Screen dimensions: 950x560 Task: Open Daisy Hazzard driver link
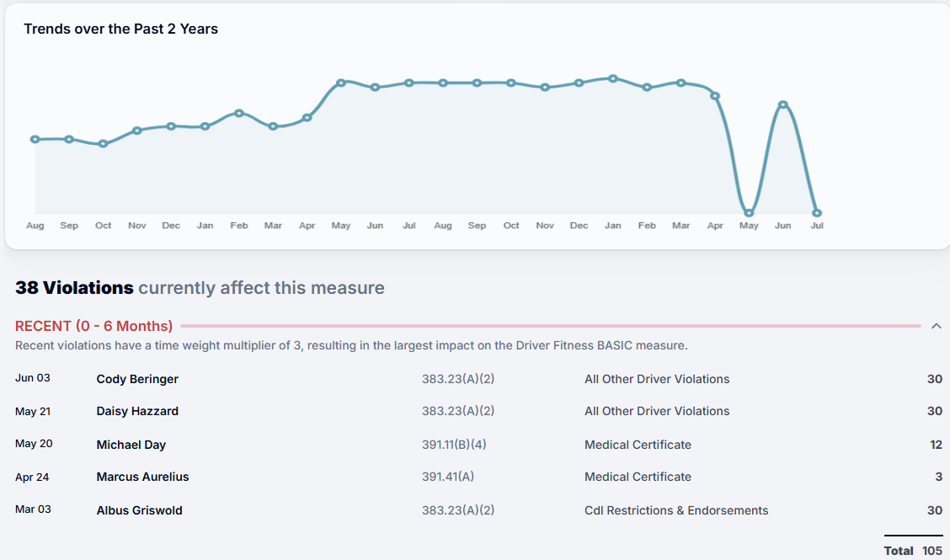pyautogui.click(x=137, y=411)
